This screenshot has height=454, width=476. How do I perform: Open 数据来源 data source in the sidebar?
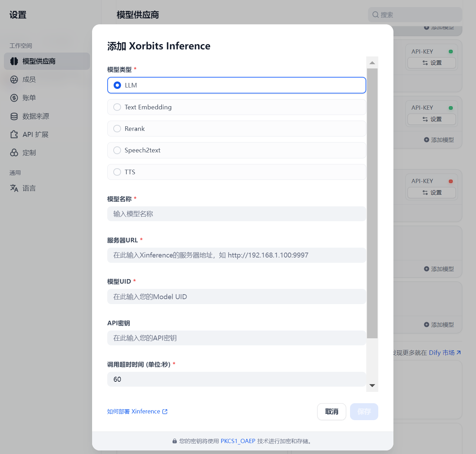pos(47,116)
